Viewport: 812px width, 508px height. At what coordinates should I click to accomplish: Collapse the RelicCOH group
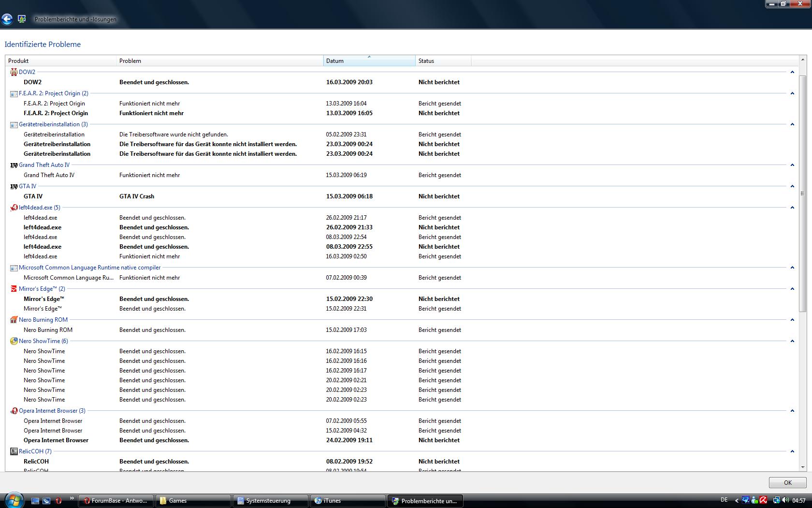click(x=792, y=451)
